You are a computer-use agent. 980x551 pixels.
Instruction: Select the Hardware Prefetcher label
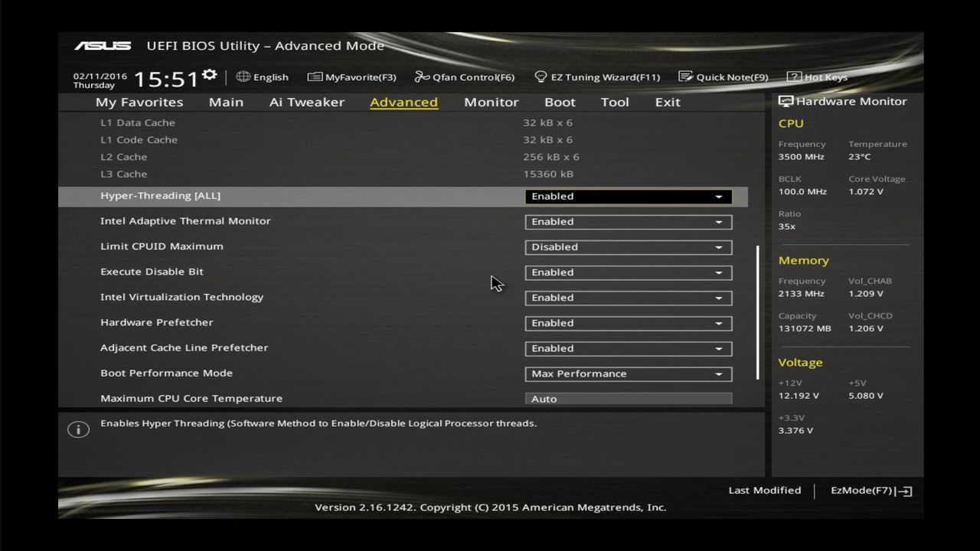point(156,322)
